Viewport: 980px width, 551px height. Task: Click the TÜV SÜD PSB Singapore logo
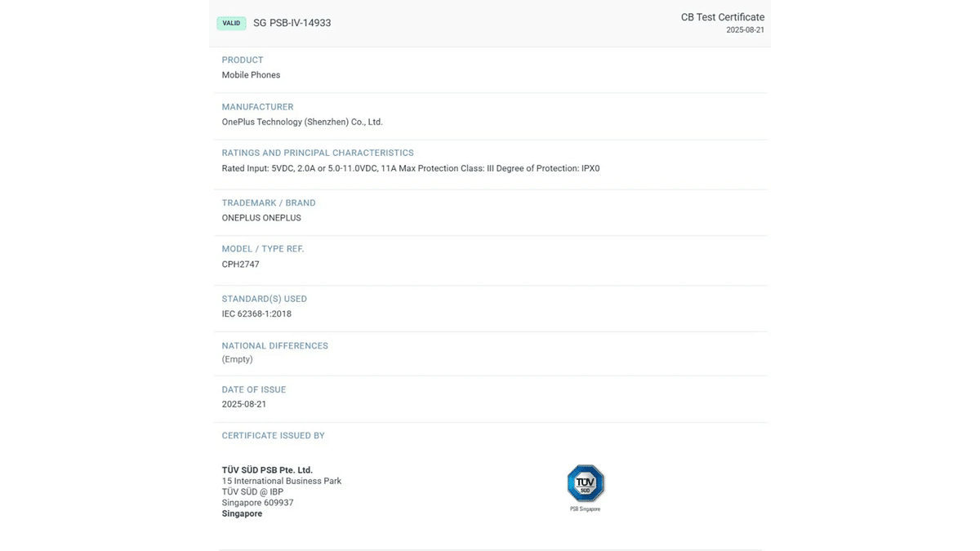586,487
